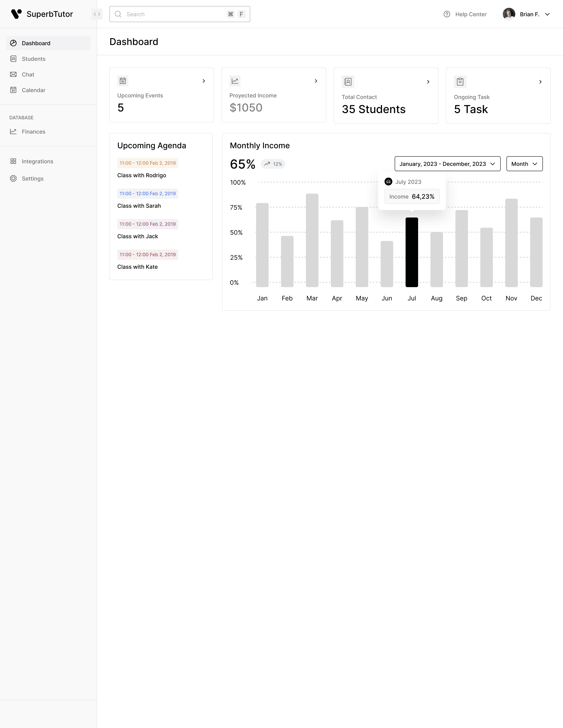Open the Ongoing Task card chevron
This screenshot has width=563, height=728.
[x=540, y=82]
